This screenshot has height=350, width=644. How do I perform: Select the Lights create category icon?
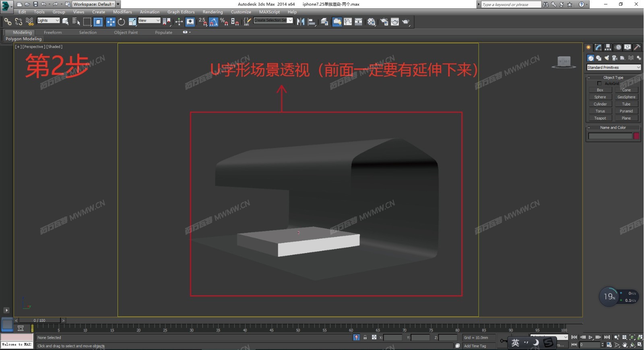(x=607, y=58)
